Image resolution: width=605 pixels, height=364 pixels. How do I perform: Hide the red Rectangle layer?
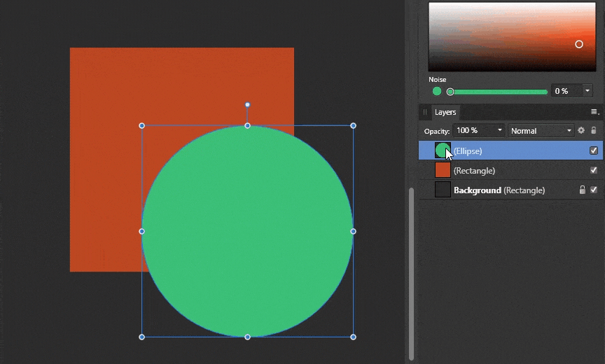pos(594,170)
